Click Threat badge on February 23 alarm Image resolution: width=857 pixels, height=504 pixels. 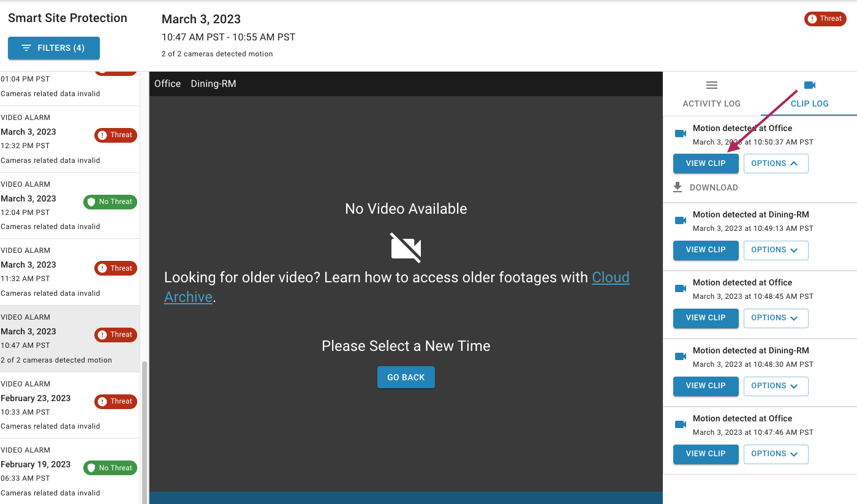point(116,402)
